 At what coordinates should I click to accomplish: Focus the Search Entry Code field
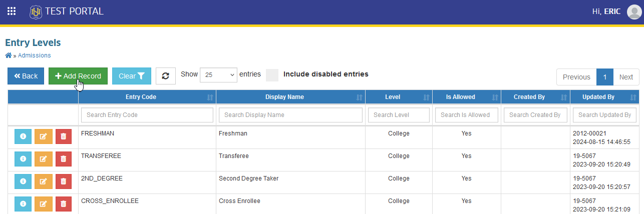[x=147, y=115]
